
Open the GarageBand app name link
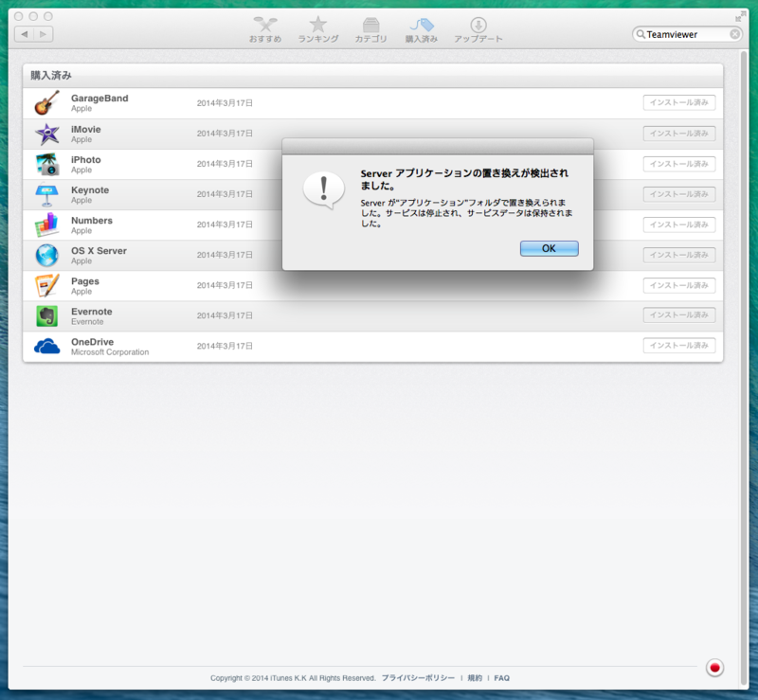click(99, 99)
